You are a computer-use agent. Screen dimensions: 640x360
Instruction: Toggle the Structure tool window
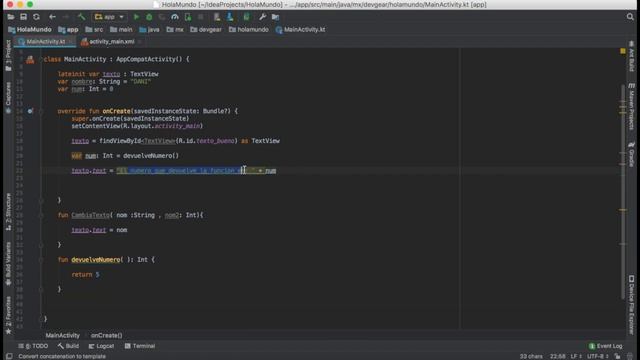(8, 212)
